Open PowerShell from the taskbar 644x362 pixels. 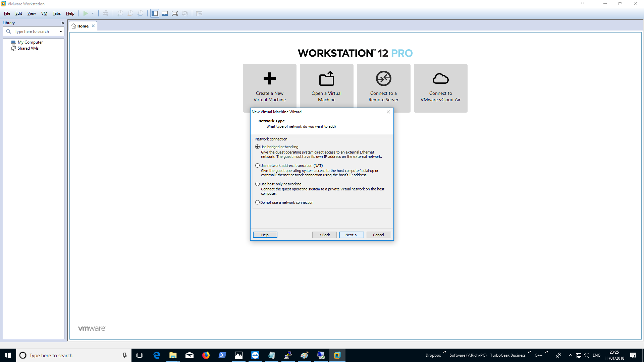point(222,355)
